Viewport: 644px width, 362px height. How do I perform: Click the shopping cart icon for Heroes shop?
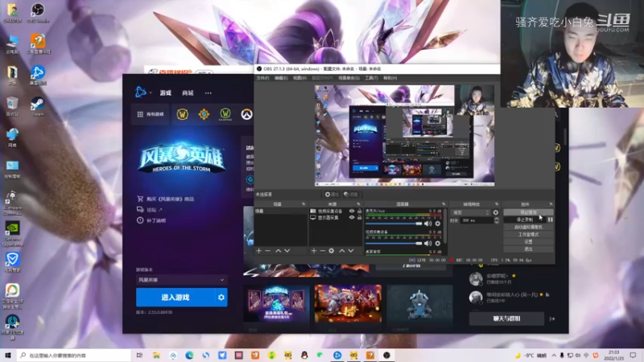[140, 199]
